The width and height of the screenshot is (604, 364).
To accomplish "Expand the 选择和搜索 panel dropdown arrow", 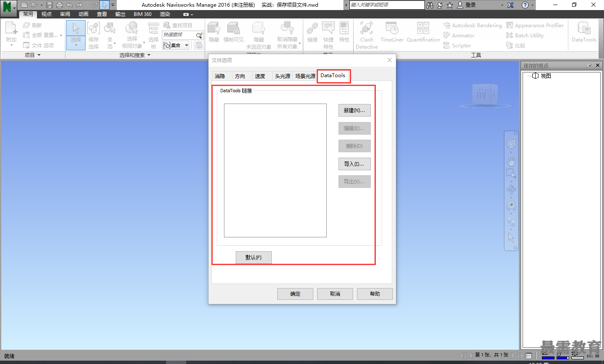I will click(149, 55).
